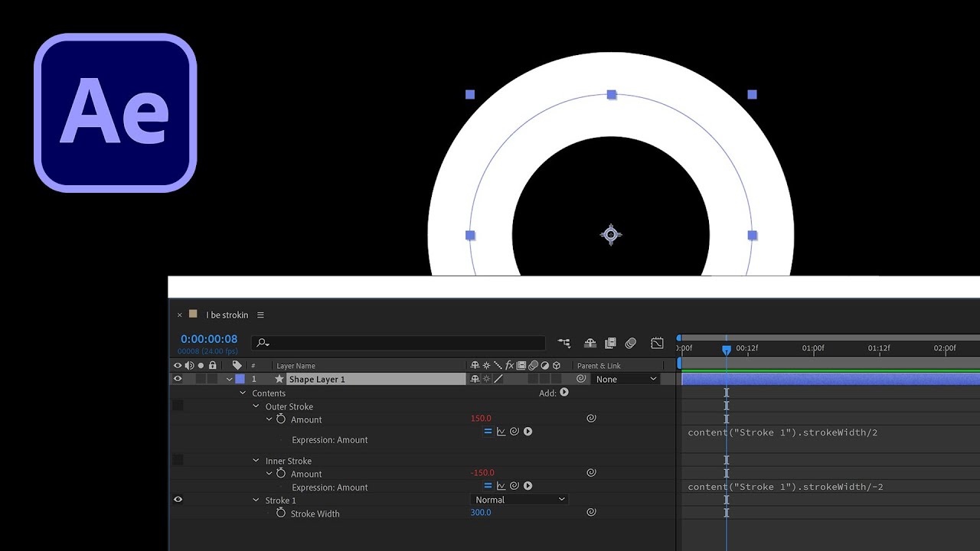980x551 pixels.
Task: Click the Parent & Link column header
Action: 599,366
